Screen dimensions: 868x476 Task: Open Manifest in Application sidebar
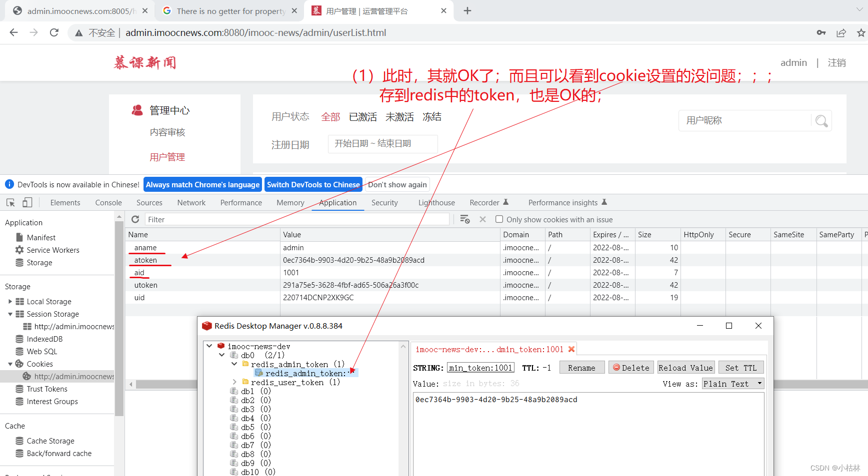[41, 238]
